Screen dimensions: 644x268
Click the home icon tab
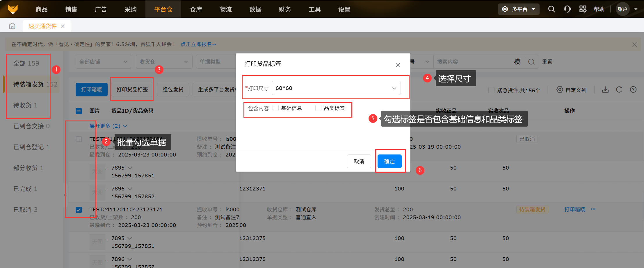12,26
